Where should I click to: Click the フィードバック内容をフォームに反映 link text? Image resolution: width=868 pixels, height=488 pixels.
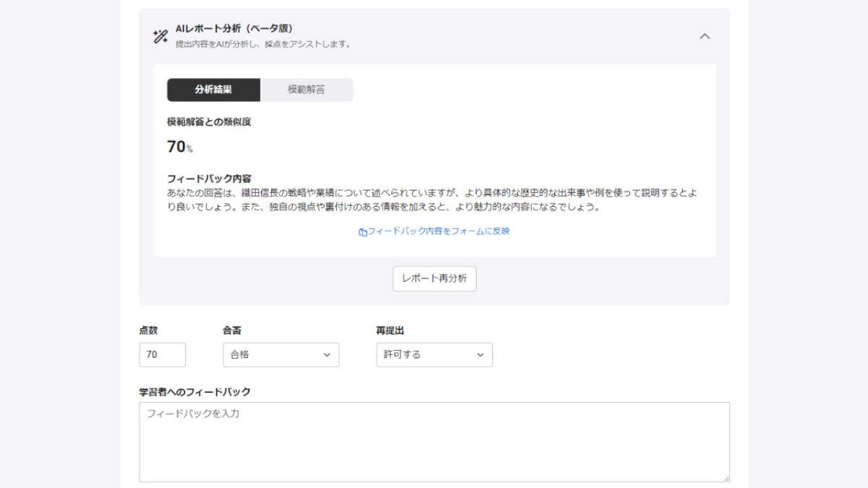tap(439, 231)
